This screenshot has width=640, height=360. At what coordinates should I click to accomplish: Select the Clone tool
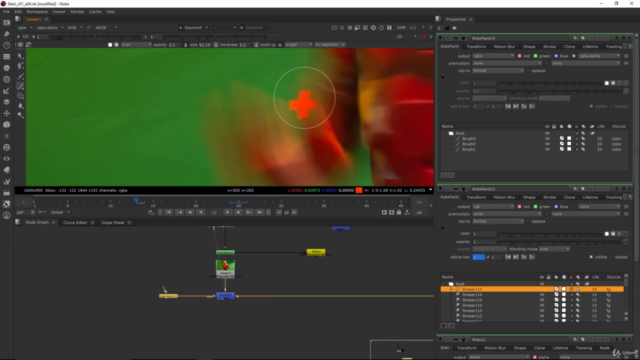[x=20, y=96]
